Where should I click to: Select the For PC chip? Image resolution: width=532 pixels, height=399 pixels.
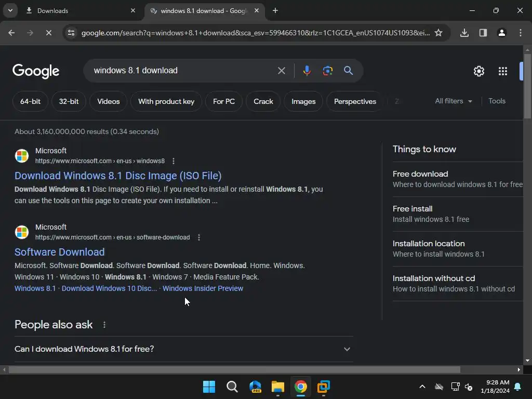224,101
